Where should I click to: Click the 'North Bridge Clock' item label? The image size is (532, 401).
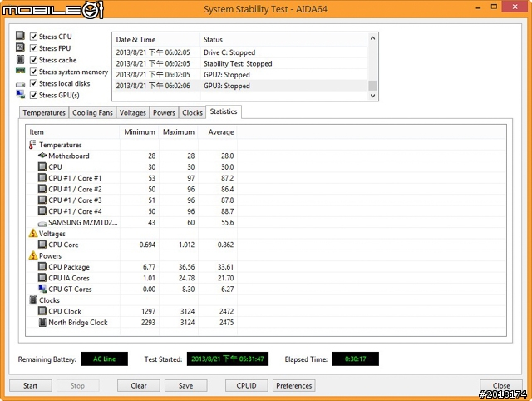(78, 323)
